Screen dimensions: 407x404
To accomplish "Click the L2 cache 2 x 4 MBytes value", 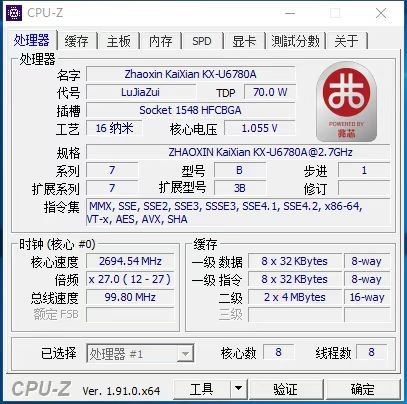I will (x=295, y=297).
